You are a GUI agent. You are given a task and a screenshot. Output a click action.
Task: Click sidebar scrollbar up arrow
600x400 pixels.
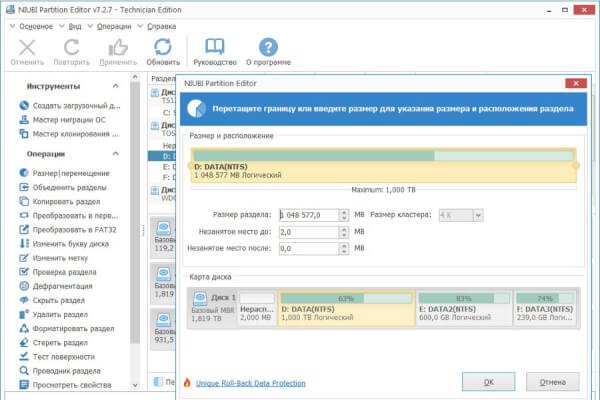click(135, 77)
